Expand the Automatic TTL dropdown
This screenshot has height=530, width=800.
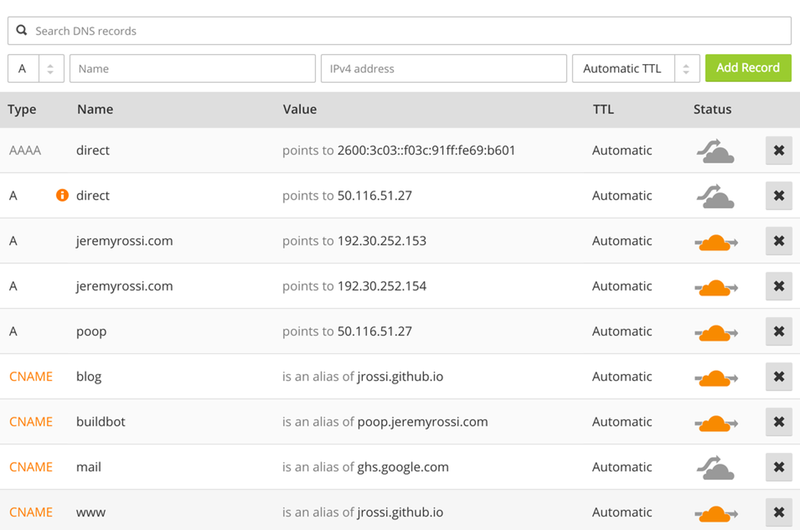point(636,68)
